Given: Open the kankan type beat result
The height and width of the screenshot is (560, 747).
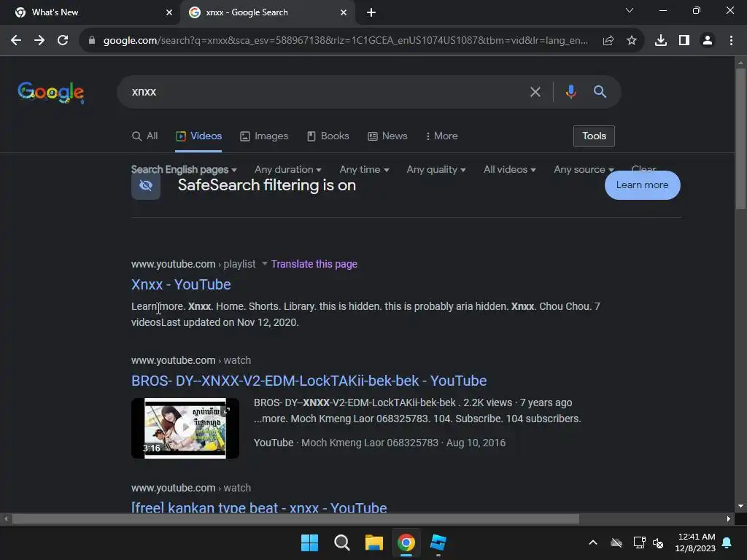Looking at the screenshot, I should pos(259,507).
